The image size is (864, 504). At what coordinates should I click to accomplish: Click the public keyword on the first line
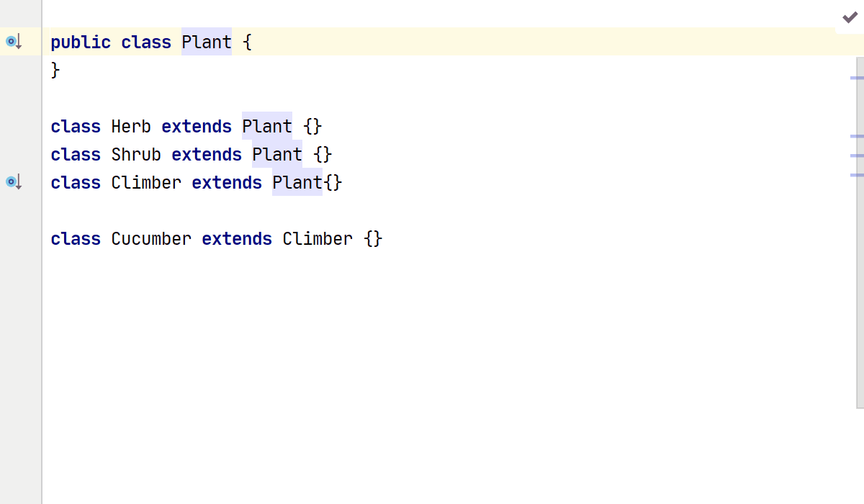[x=81, y=42]
